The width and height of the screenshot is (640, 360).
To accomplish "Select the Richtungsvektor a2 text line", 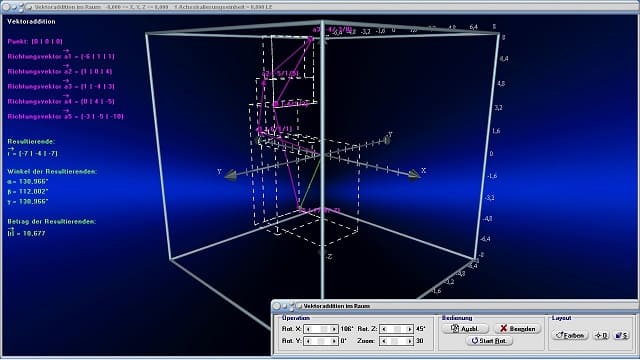I will (x=60, y=71).
